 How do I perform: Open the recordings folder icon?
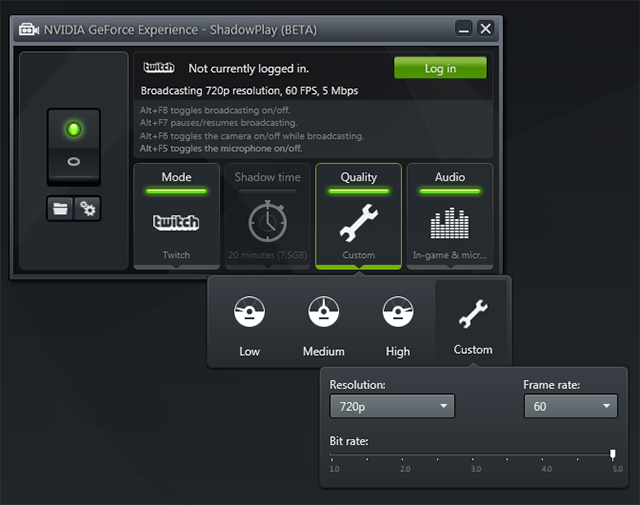(60, 209)
